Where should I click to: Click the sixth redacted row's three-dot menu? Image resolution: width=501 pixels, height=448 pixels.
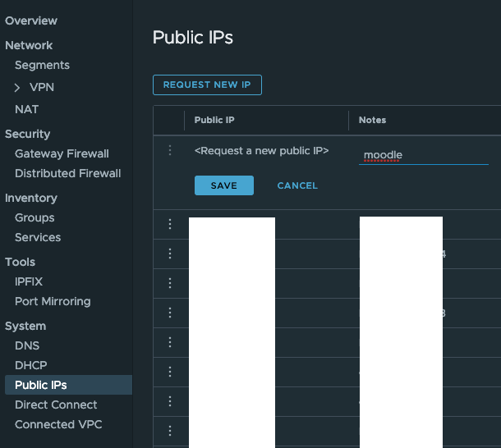(x=170, y=372)
